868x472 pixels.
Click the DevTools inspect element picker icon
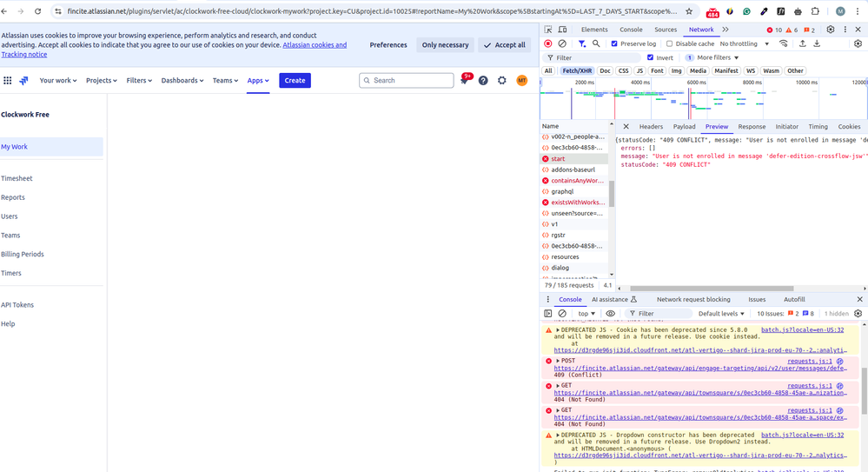548,30
